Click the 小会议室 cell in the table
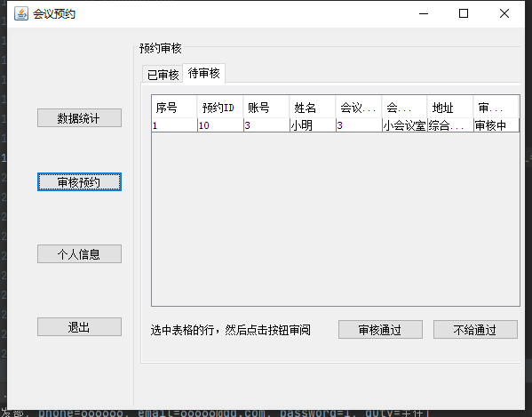 click(404, 125)
